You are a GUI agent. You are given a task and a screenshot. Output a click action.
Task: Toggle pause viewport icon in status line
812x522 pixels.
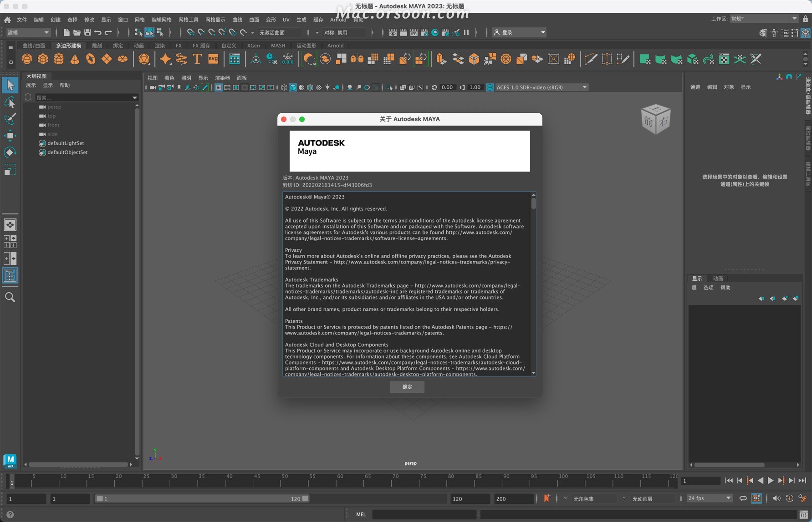466,32
